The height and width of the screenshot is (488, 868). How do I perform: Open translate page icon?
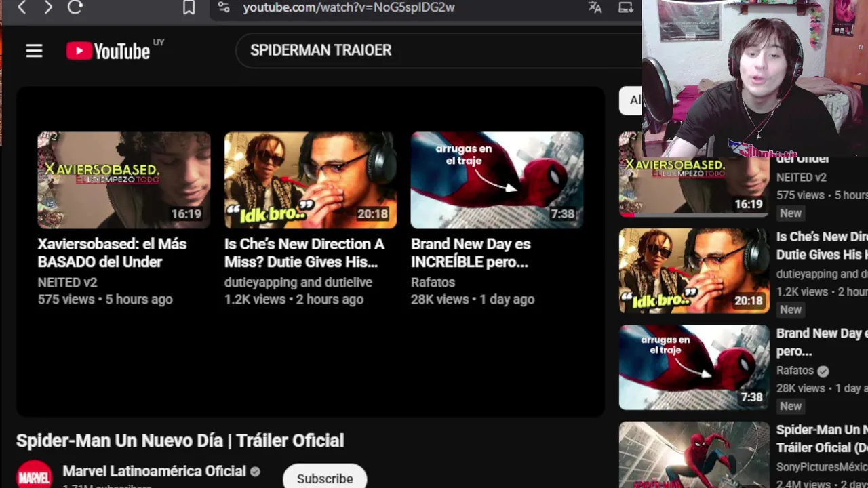(595, 7)
